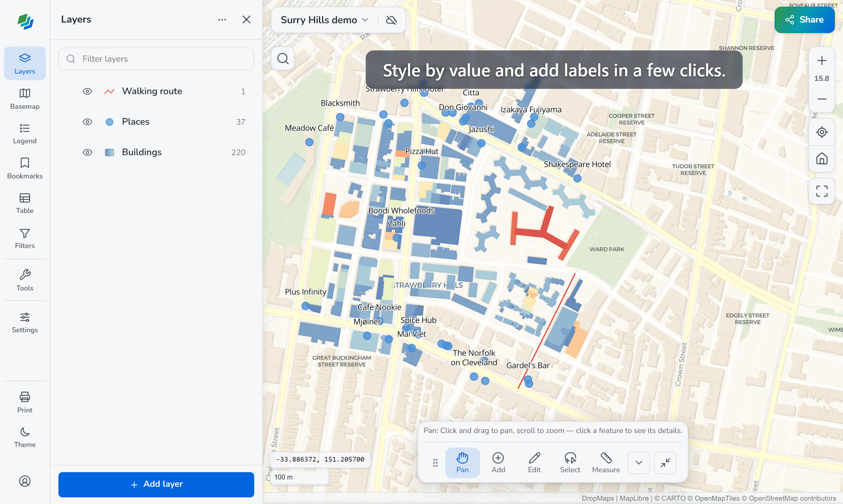Open the Table view
Image resolution: width=843 pixels, height=504 pixels.
point(25,203)
